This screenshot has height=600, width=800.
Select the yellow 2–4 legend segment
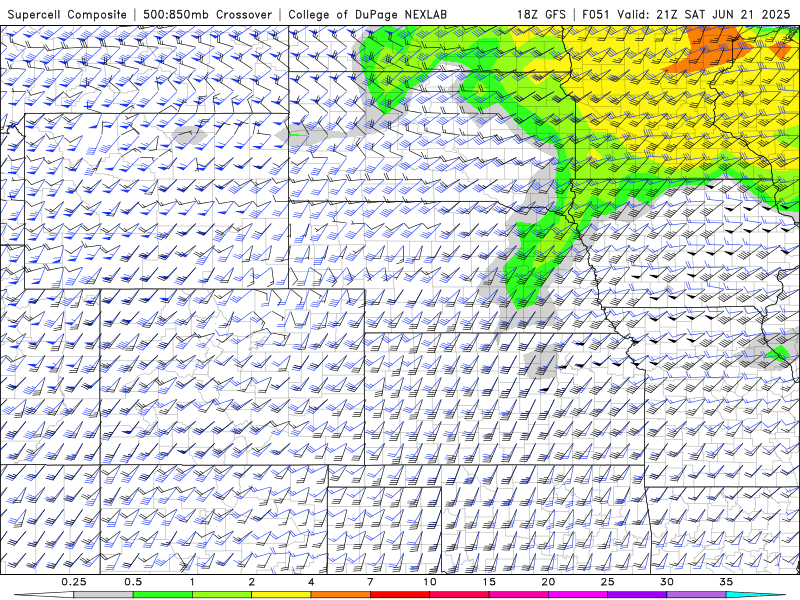click(x=281, y=595)
